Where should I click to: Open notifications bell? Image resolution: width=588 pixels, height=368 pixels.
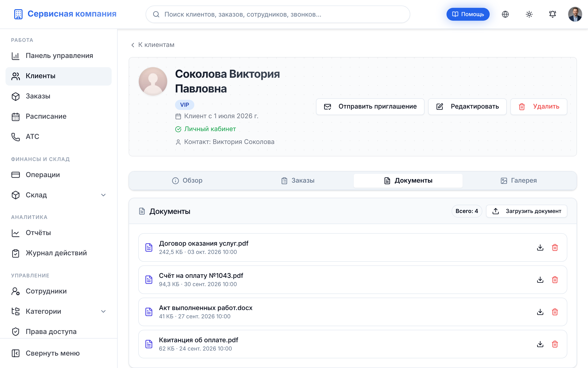[553, 14]
